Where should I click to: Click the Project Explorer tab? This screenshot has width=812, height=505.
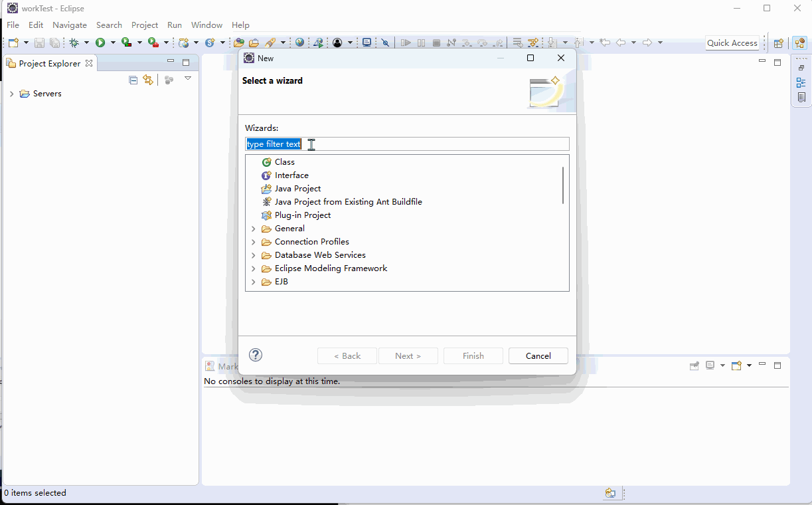coord(49,63)
